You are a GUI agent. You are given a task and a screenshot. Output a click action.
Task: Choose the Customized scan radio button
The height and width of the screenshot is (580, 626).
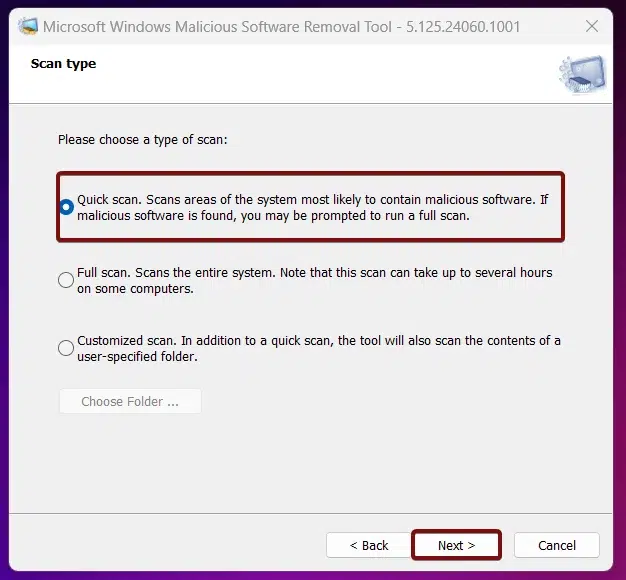click(x=66, y=348)
